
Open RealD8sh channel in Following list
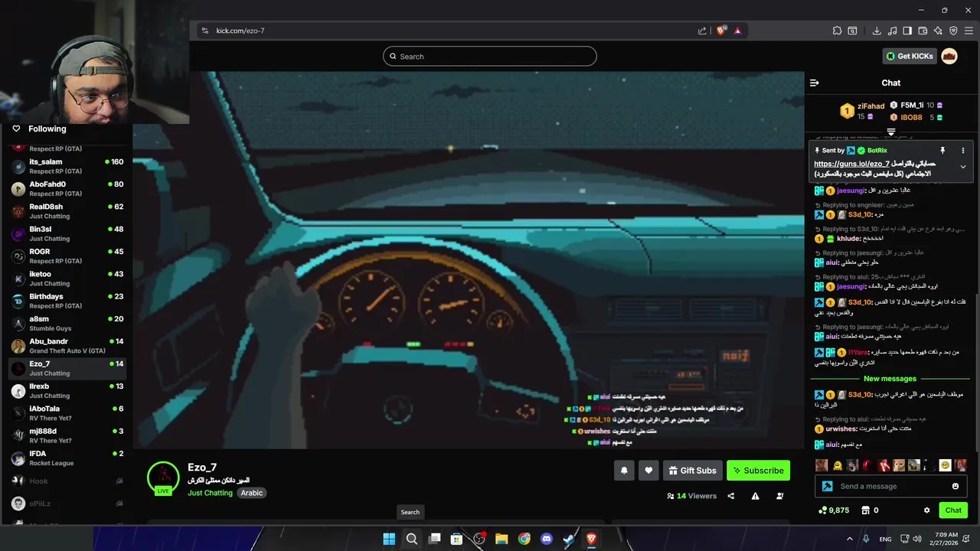67,211
